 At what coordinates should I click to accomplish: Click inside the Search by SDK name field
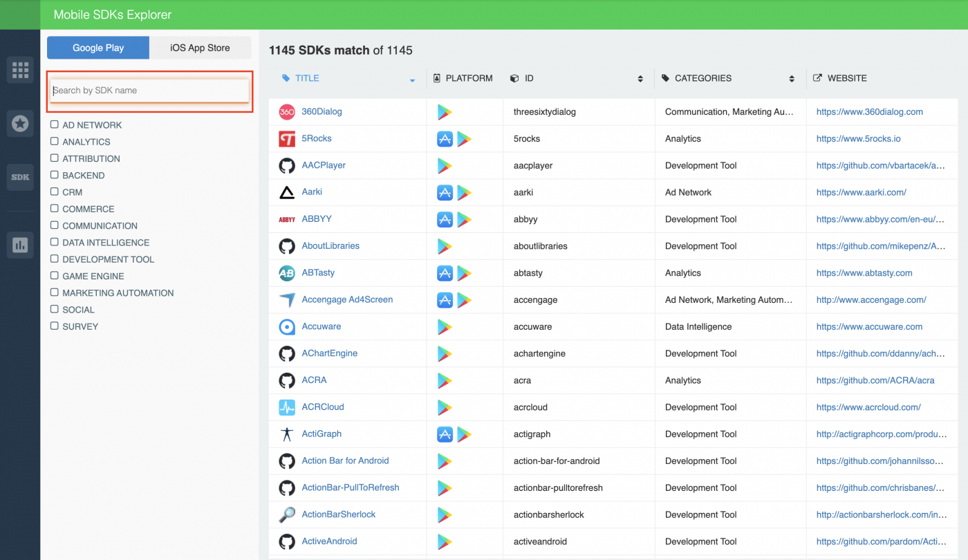tap(149, 91)
